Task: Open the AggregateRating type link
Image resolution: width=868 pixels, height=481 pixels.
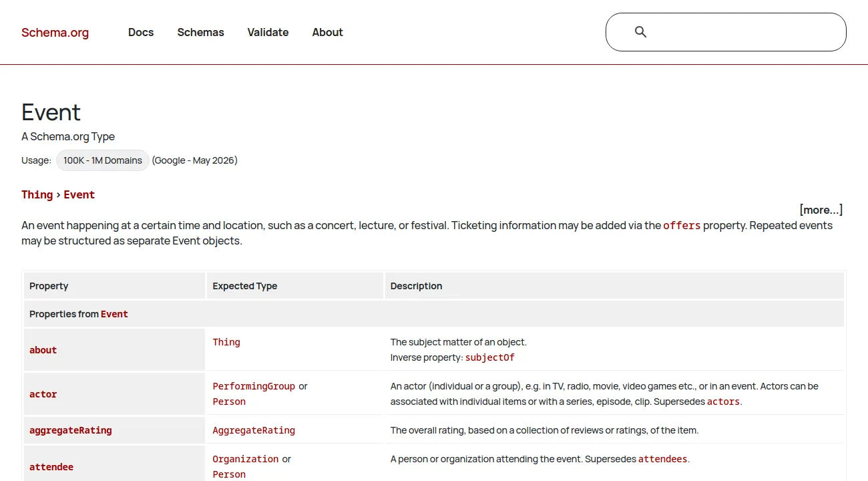Action: tap(254, 430)
